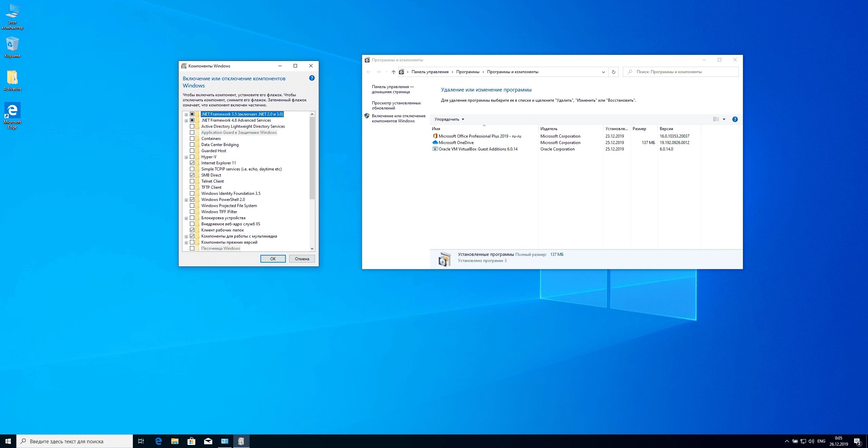Enable the Hyper-V checkbox
The height and width of the screenshot is (448, 868).
tap(192, 157)
